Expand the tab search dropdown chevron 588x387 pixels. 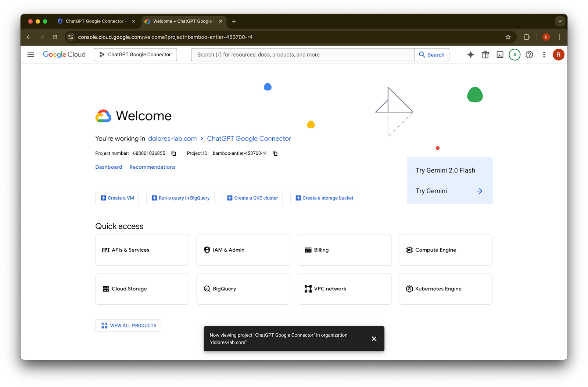point(560,21)
